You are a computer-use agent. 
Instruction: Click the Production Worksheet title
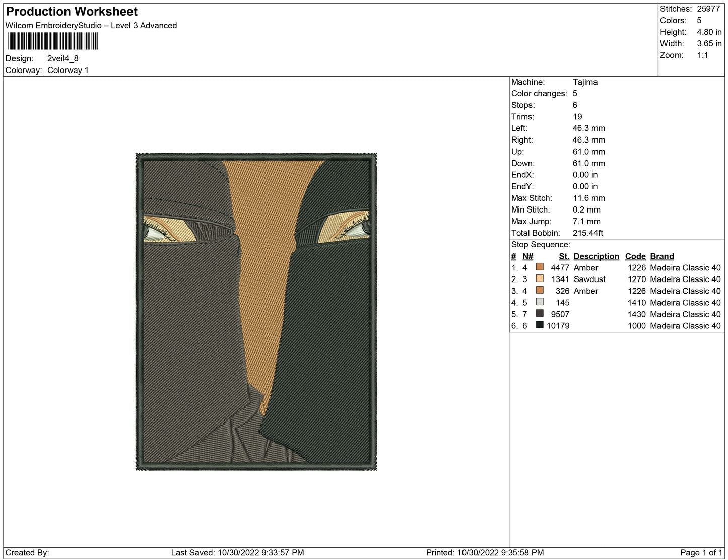72,11
